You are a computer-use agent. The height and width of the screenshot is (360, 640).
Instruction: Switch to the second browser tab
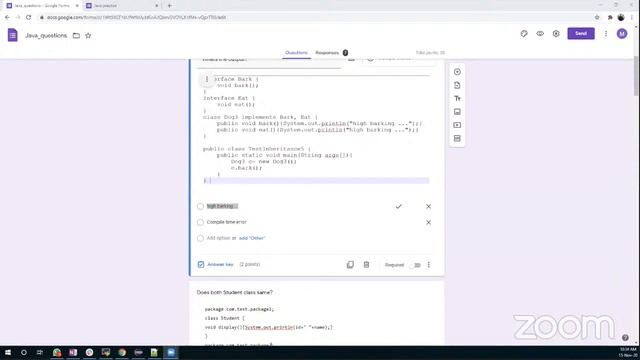coord(122,6)
